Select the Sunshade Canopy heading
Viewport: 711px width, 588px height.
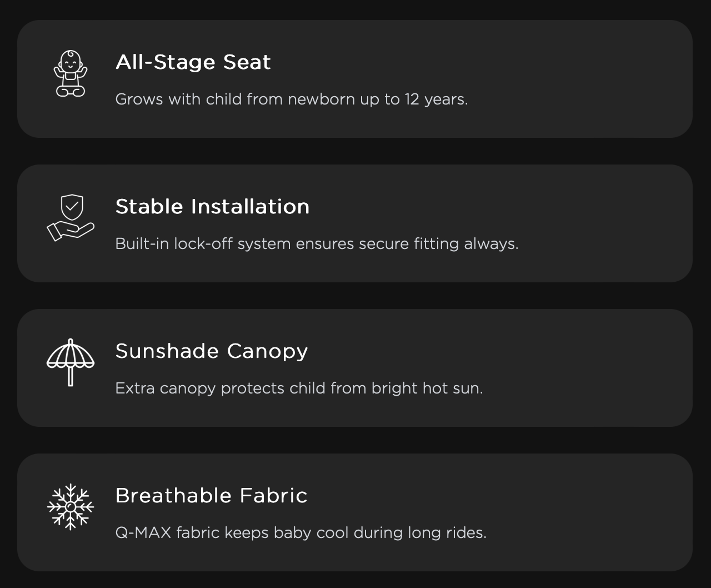pos(211,351)
